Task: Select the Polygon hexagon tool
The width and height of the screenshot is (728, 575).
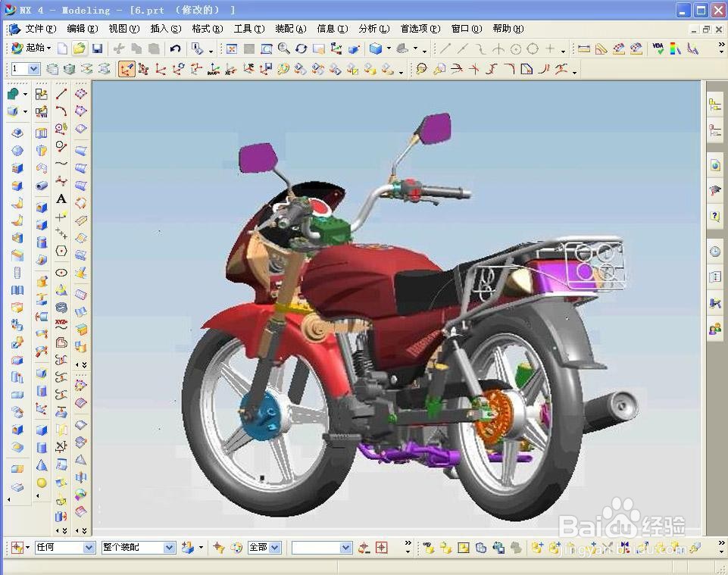Action: (x=61, y=252)
